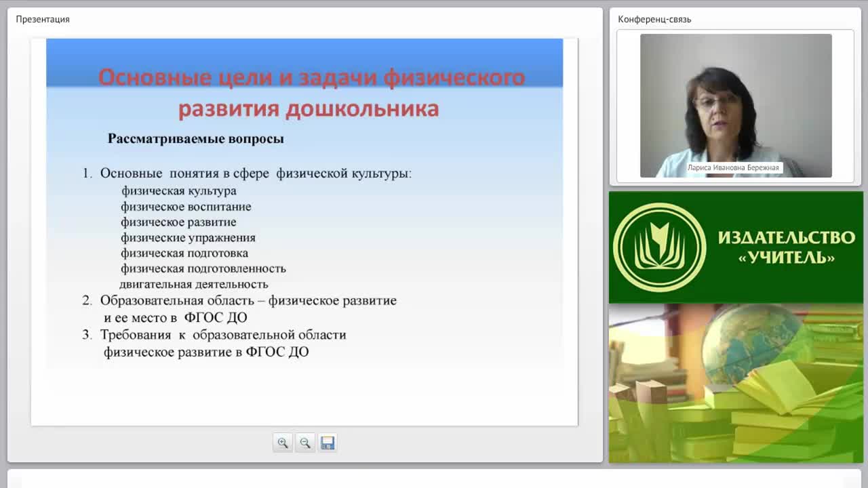Click the line и ее место в ФГОС ДО
Screen dimensions: 868x488
click(x=176, y=317)
